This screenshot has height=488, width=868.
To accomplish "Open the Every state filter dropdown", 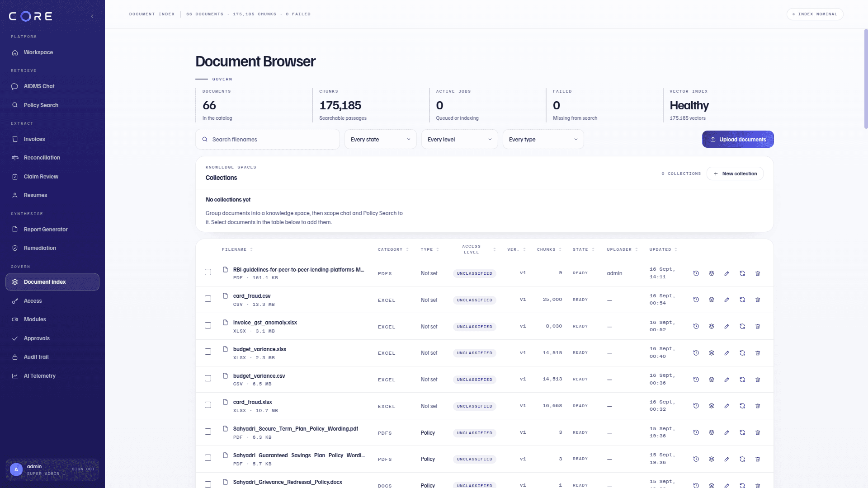I will 380,139.
